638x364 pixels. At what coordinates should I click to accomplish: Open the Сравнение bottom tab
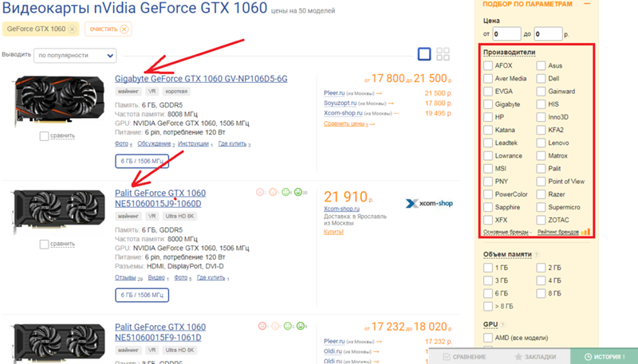(x=464, y=357)
